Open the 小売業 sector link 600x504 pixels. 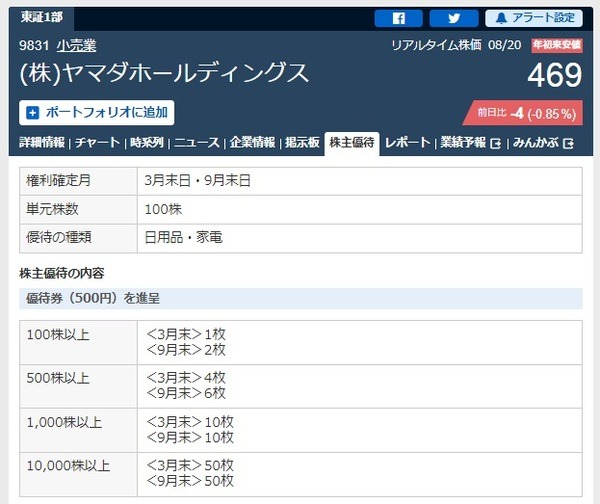tap(77, 46)
